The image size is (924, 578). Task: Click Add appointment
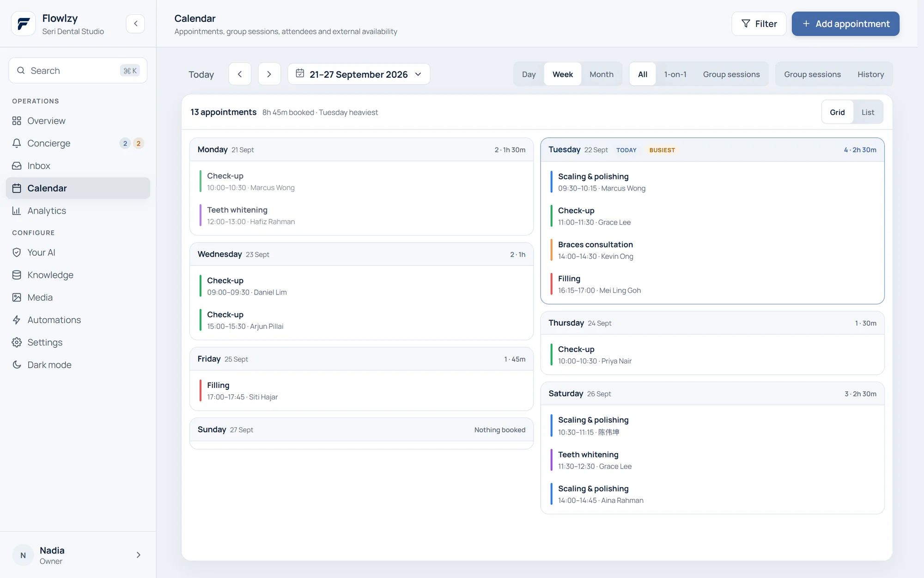point(845,24)
